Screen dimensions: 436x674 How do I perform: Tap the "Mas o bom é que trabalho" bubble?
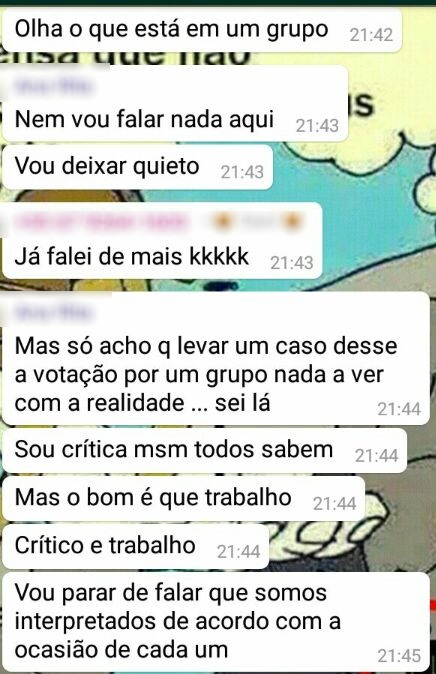tap(183, 498)
